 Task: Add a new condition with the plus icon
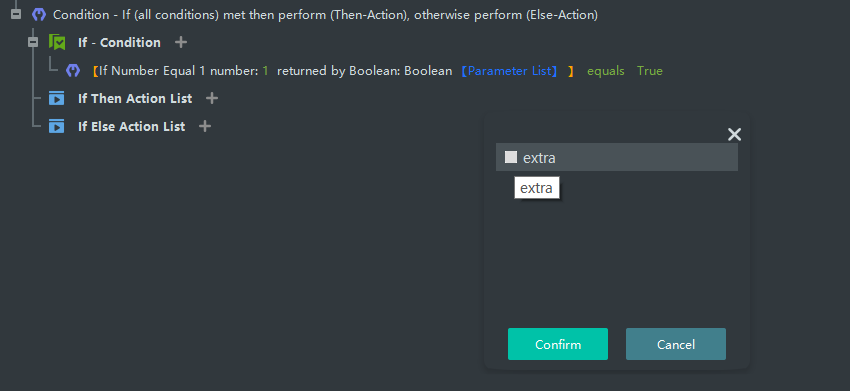click(x=181, y=42)
